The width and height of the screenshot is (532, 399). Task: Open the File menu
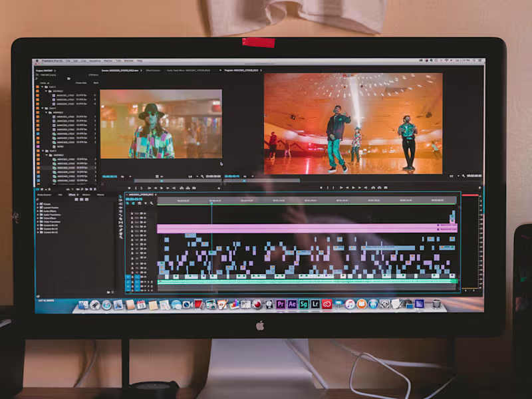68,61
